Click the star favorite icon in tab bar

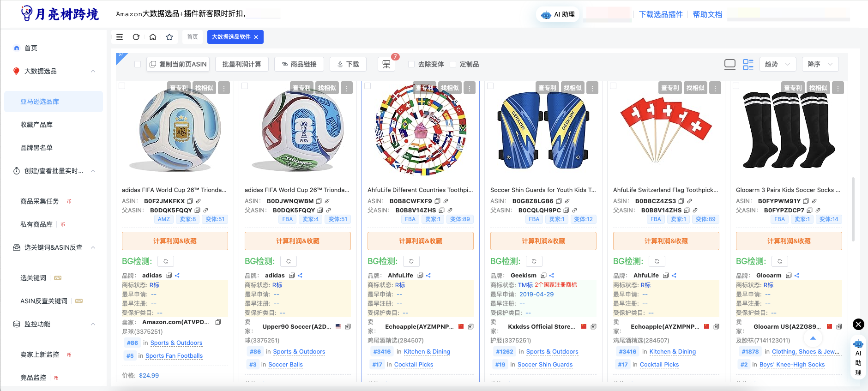click(169, 37)
